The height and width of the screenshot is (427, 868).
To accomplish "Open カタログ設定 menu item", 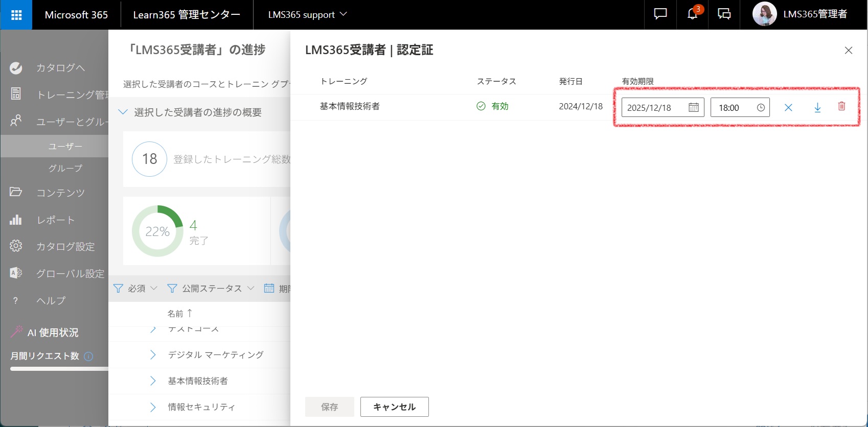I will [65, 246].
